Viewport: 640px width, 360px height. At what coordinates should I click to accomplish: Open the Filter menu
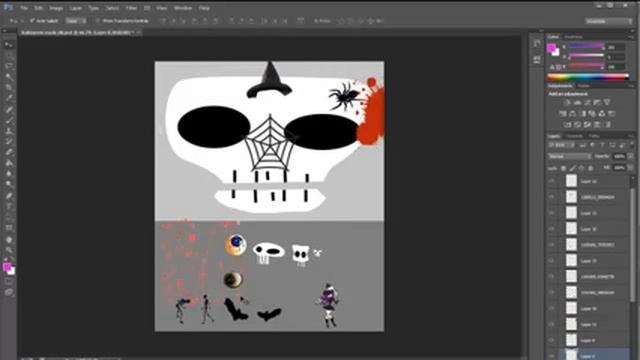(x=131, y=8)
